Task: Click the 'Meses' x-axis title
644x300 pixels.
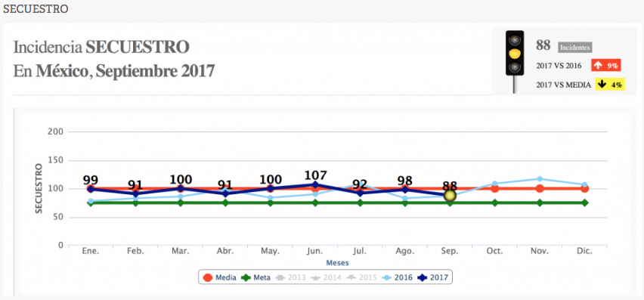Action: click(x=337, y=263)
